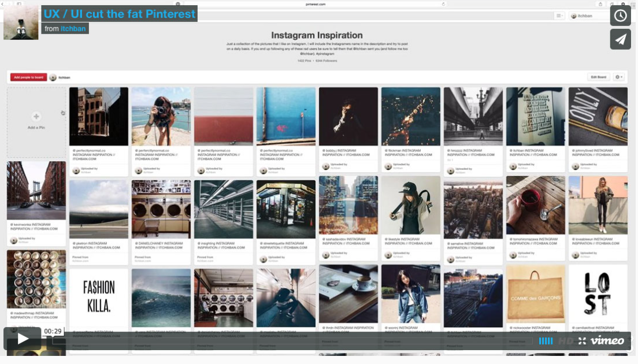
Task: Click the 6344 Followers count
Action: 327,61
